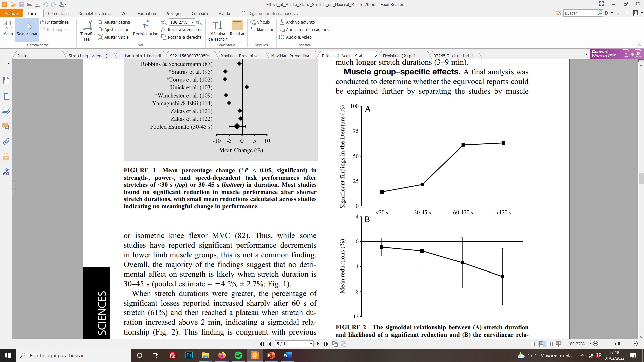Screen dimensions: 644x362
Task: Open the Archivo menu
Action: [x=11, y=13]
